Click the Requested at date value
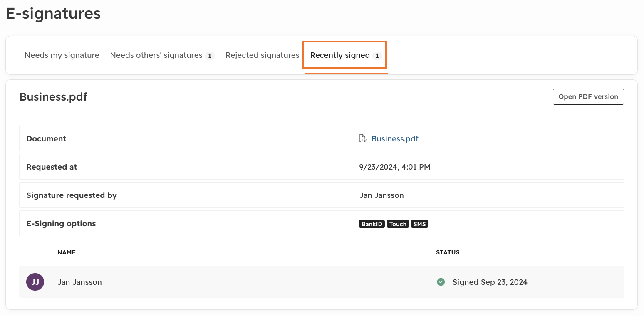This screenshot has width=644, height=316. point(394,167)
